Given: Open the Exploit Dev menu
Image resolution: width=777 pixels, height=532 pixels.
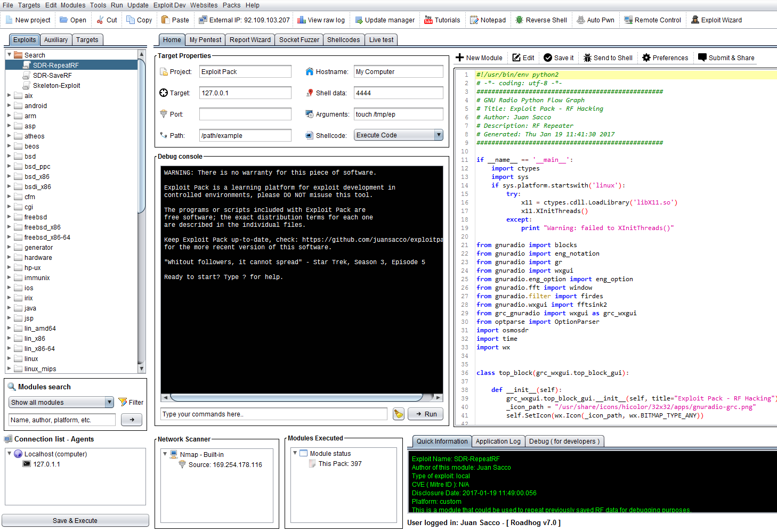Looking at the screenshot, I should click(x=169, y=5).
